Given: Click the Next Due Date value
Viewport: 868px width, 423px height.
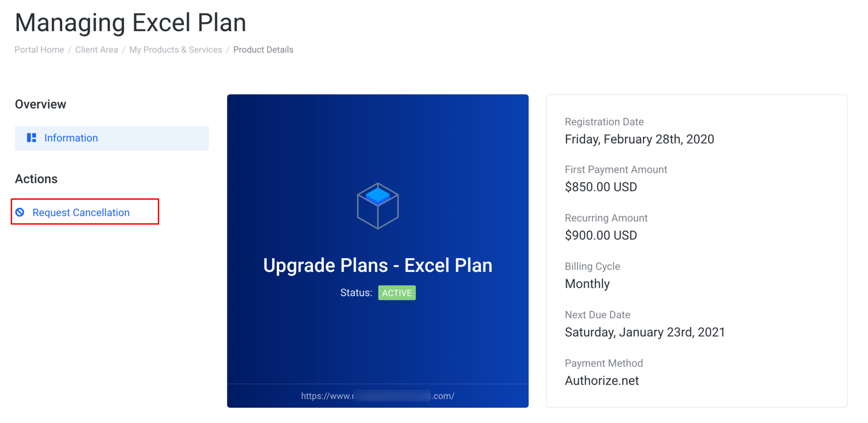Looking at the screenshot, I should 645,332.
